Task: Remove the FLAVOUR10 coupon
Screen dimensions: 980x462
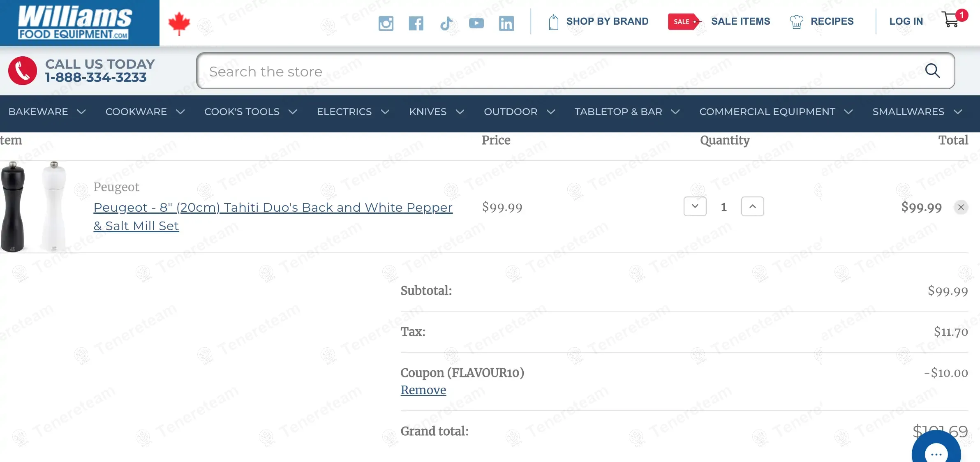Action: tap(423, 390)
